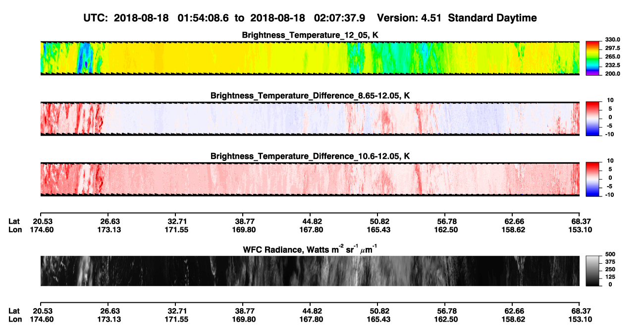Click longitude 169.80 below the WFC Radiance strip
The height and width of the screenshot is (330, 644).
click(x=243, y=319)
